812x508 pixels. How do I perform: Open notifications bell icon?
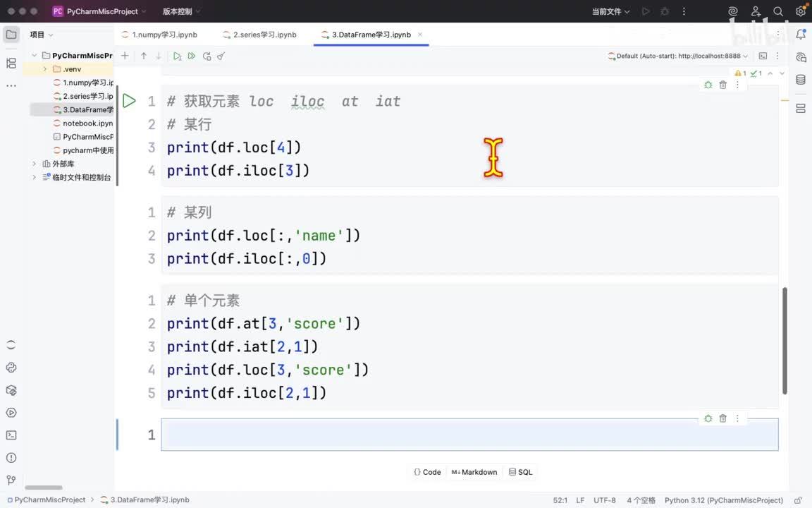point(801,35)
